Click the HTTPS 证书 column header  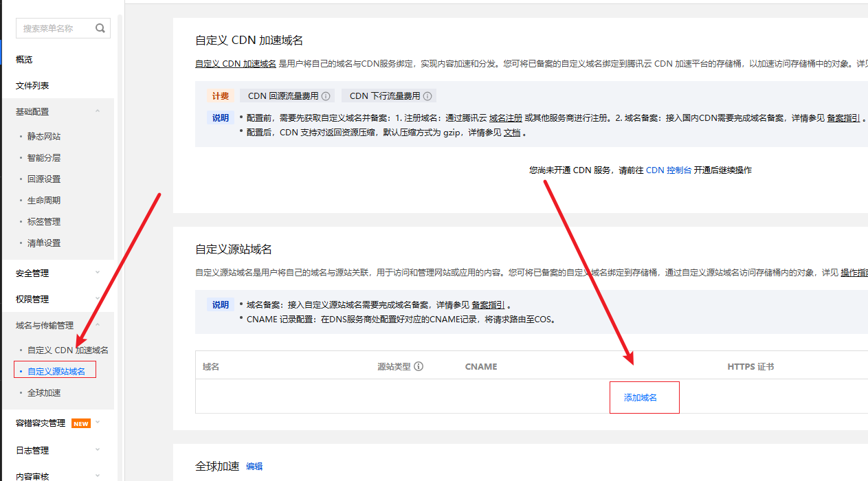pyautogui.click(x=750, y=367)
